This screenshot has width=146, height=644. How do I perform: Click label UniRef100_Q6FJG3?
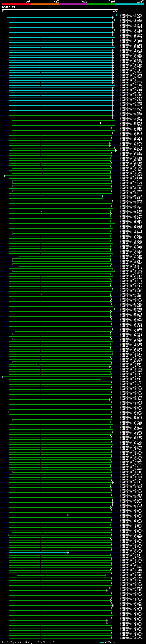[x=131, y=138]
